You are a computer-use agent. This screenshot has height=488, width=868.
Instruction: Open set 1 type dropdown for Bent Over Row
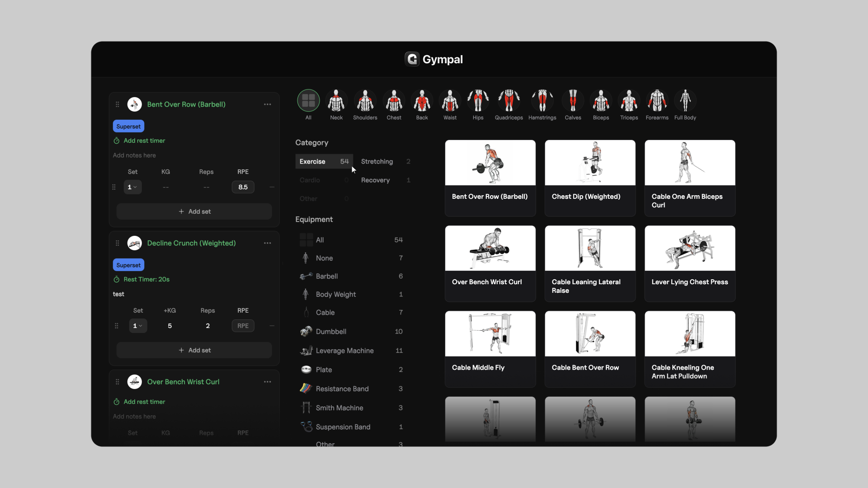(132, 187)
